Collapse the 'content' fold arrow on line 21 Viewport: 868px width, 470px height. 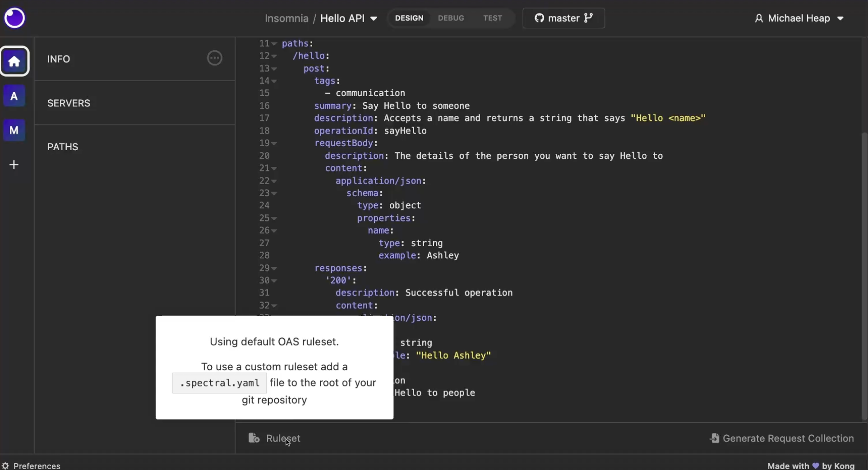274,169
